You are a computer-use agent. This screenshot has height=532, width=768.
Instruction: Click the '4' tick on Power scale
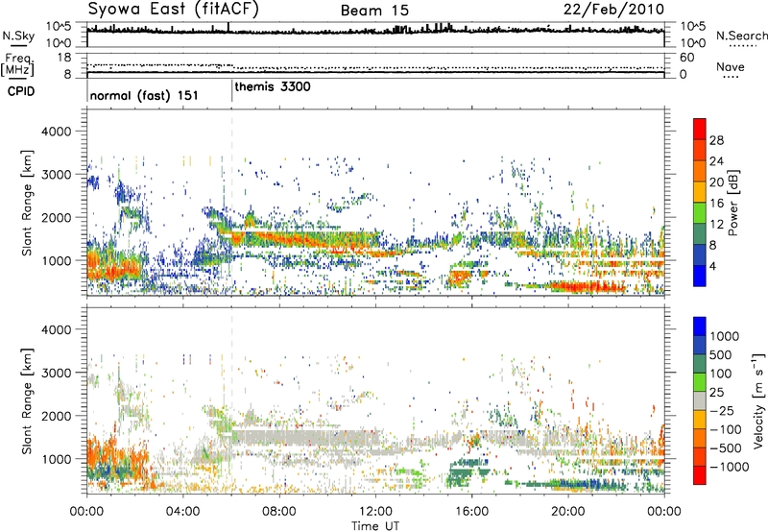(x=712, y=266)
